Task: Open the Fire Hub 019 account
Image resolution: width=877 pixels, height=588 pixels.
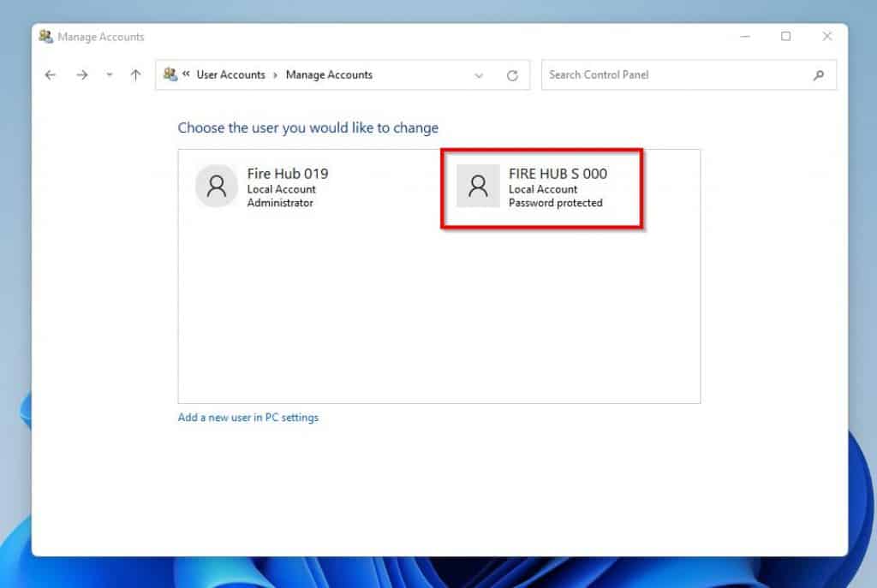Action: tap(263, 187)
